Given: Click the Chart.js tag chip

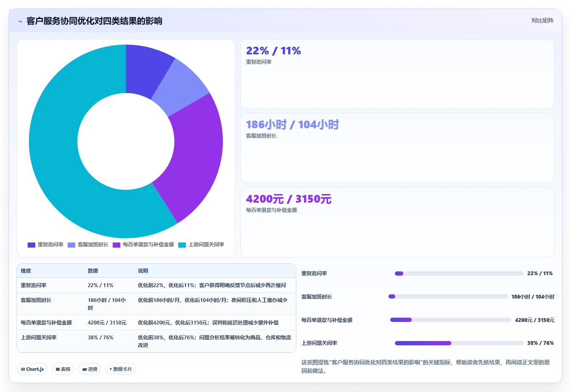Looking at the screenshot, I should [32, 369].
